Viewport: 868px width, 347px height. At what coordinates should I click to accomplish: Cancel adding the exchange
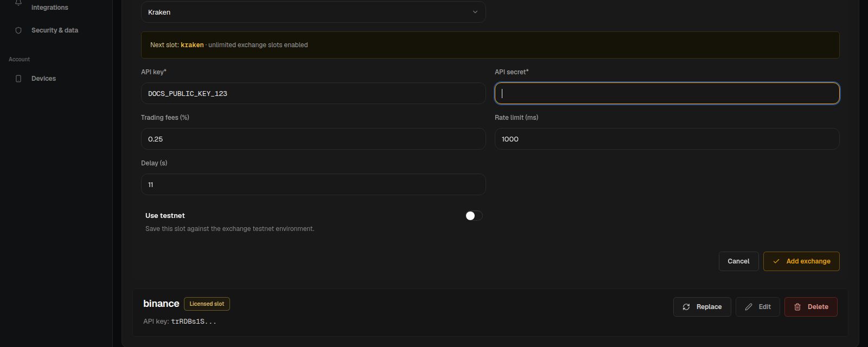click(x=738, y=261)
